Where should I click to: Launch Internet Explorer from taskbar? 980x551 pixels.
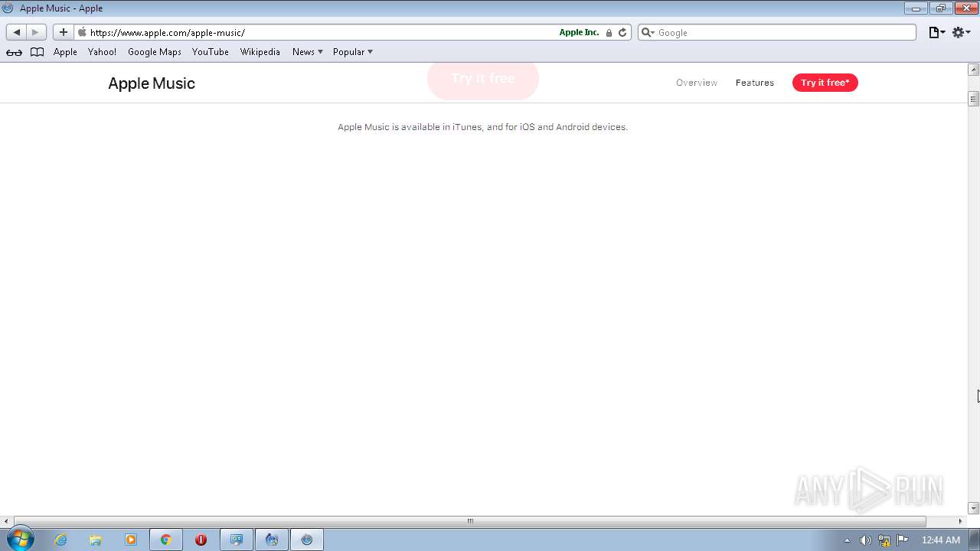[60, 540]
